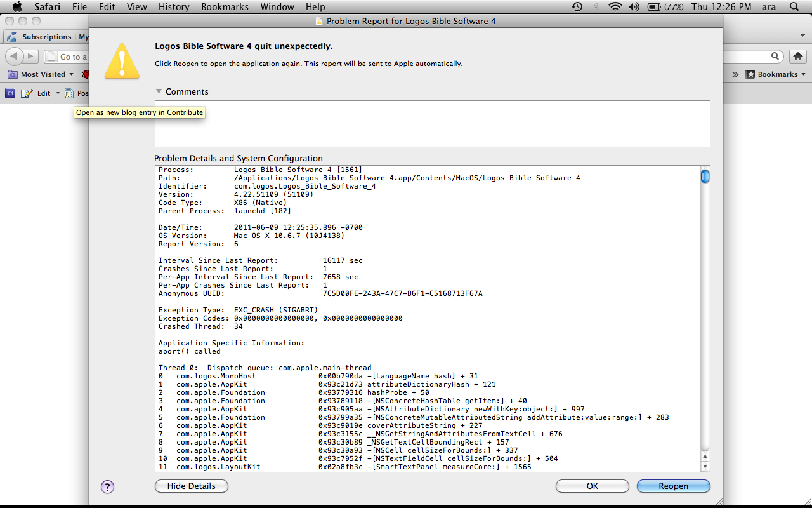Collapse the Comments disclosure triangle
Image resolution: width=812 pixels, height=508 pixels.
[x=159, y=91]
